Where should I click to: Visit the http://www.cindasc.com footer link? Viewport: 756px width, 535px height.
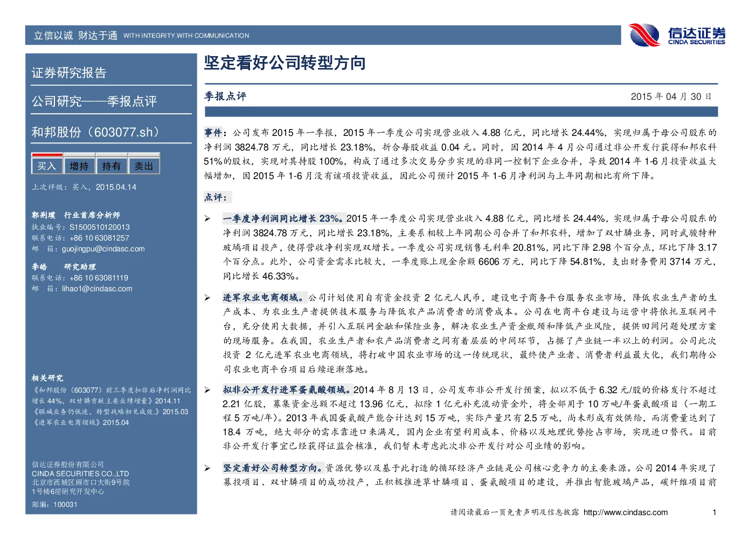[625, 512]
